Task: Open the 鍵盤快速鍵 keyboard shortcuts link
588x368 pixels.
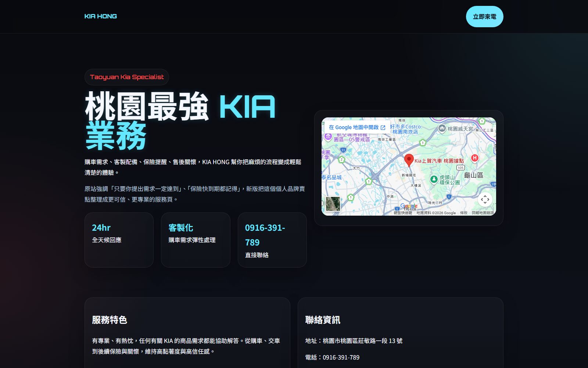Action: coord(403,213)
